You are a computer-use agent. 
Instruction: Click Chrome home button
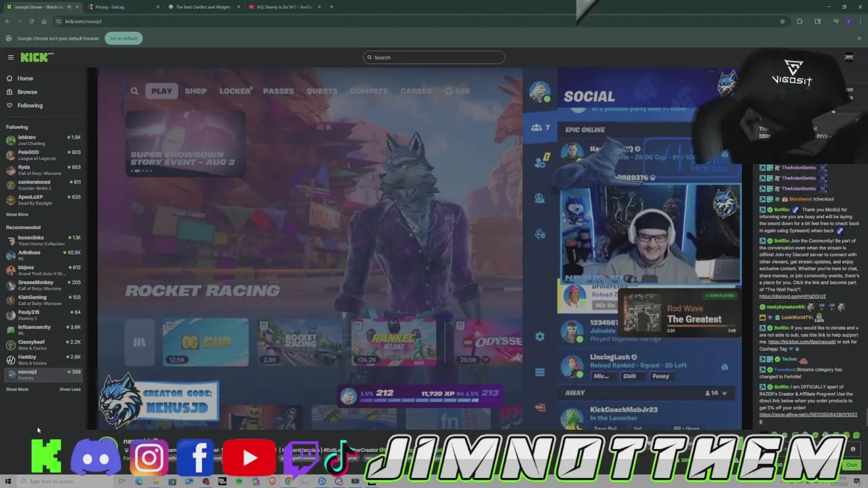(x=43, y=22)
